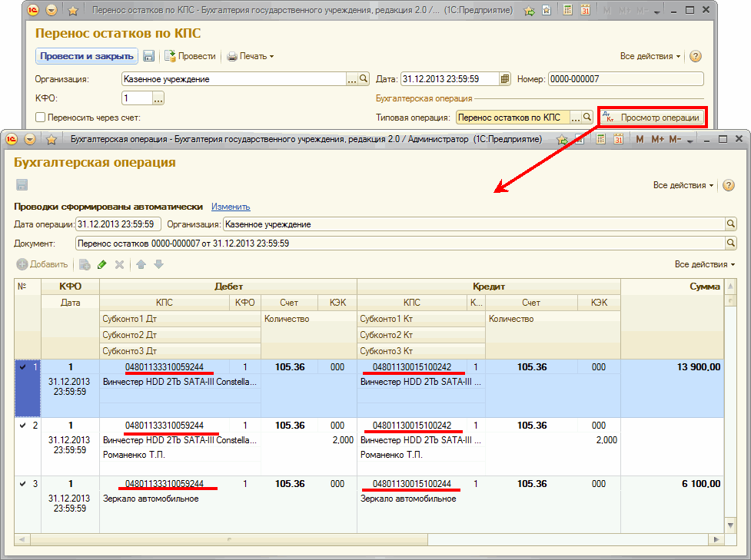Click 'Провести' toolbar button
Viewport: 751px width, 560px height.
point(190,56)
